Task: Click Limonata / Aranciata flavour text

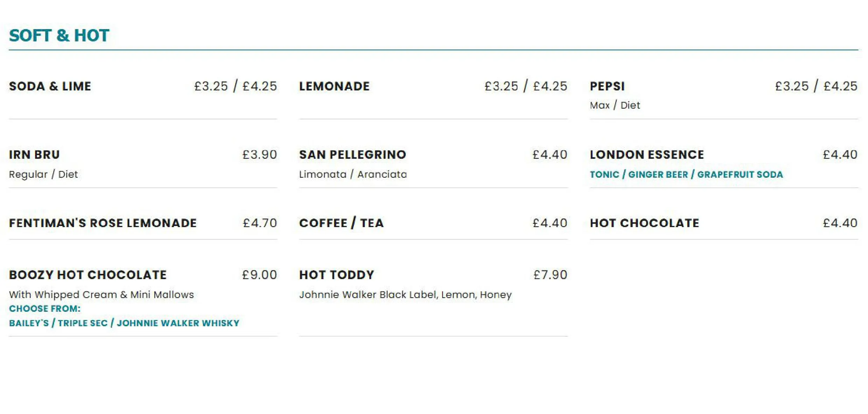Action: [353, 174]
